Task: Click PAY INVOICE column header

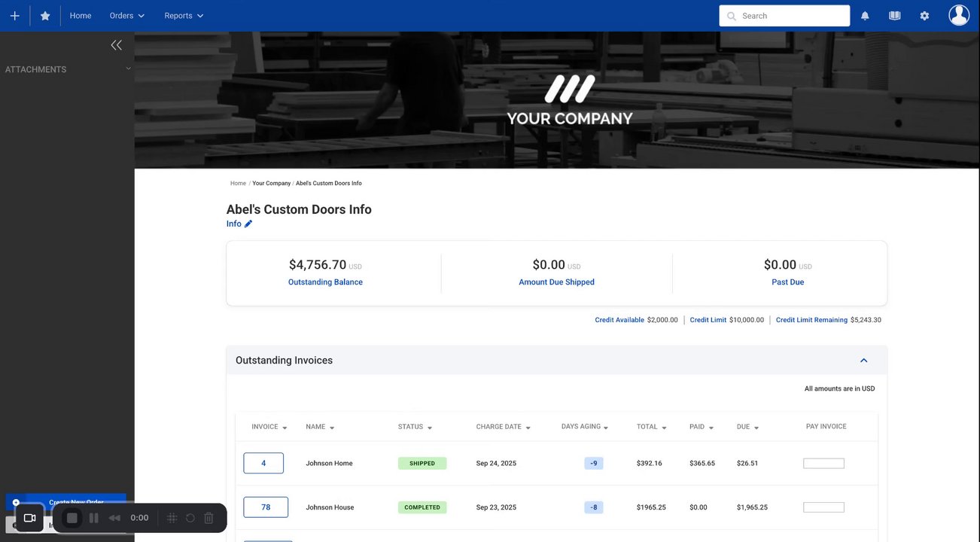Action: coord(826,427)
